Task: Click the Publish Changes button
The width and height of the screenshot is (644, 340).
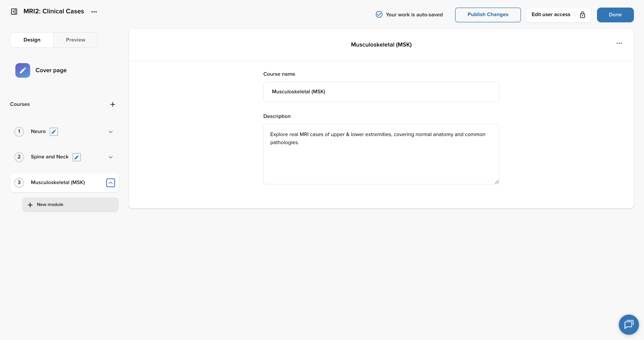Action: pos(488,15)
